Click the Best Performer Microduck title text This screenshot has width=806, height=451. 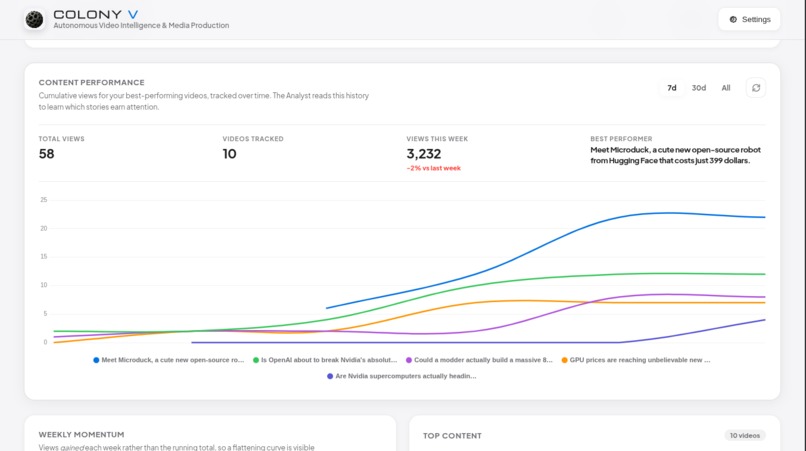[675, 155]
